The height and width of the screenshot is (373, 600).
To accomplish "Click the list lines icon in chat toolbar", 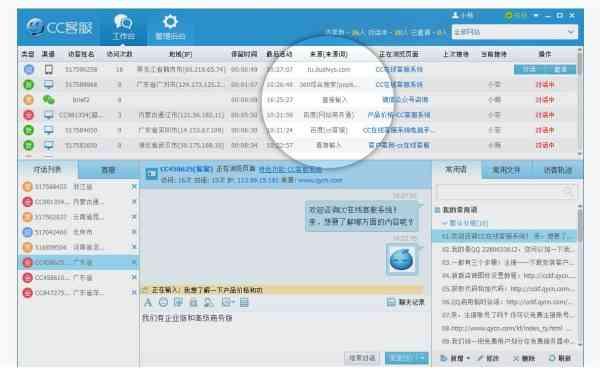I will pyautogui.click(x=244, y=303).
